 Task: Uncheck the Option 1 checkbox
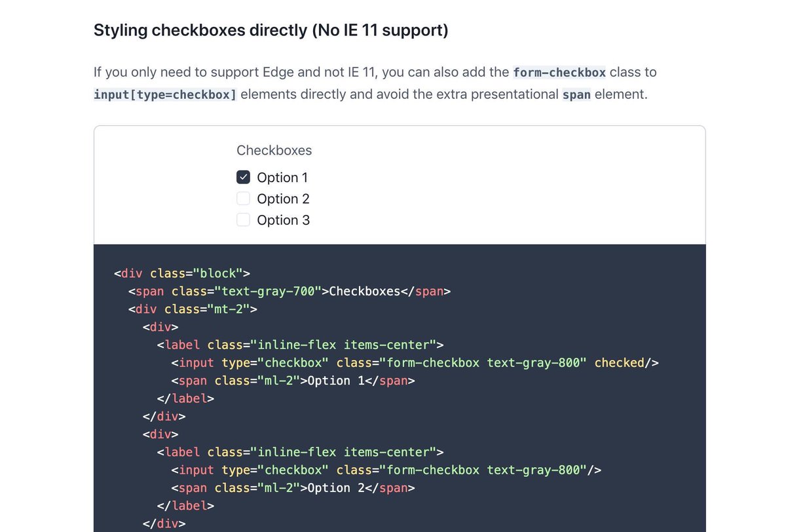tap(243, 176)
